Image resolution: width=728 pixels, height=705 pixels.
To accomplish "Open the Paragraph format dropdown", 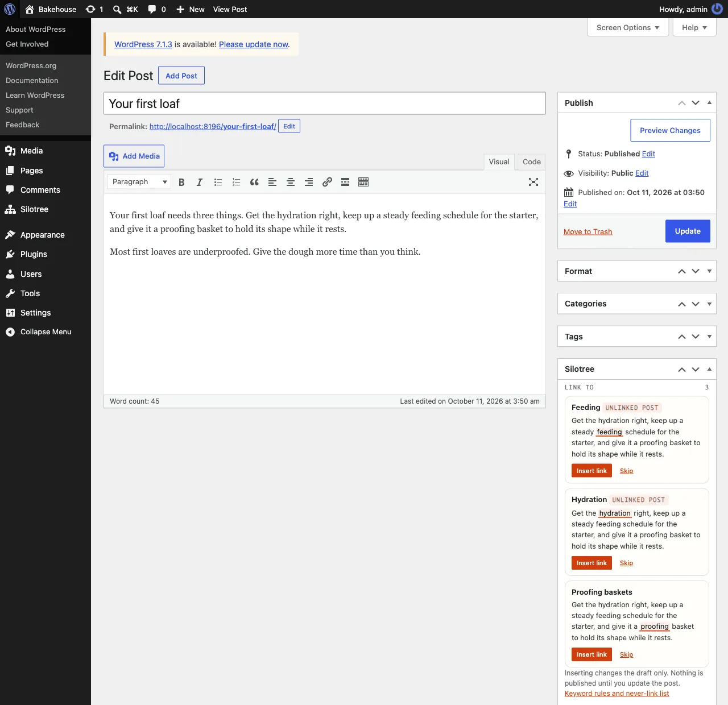I will pyautogui.click(x=139, y=182).
